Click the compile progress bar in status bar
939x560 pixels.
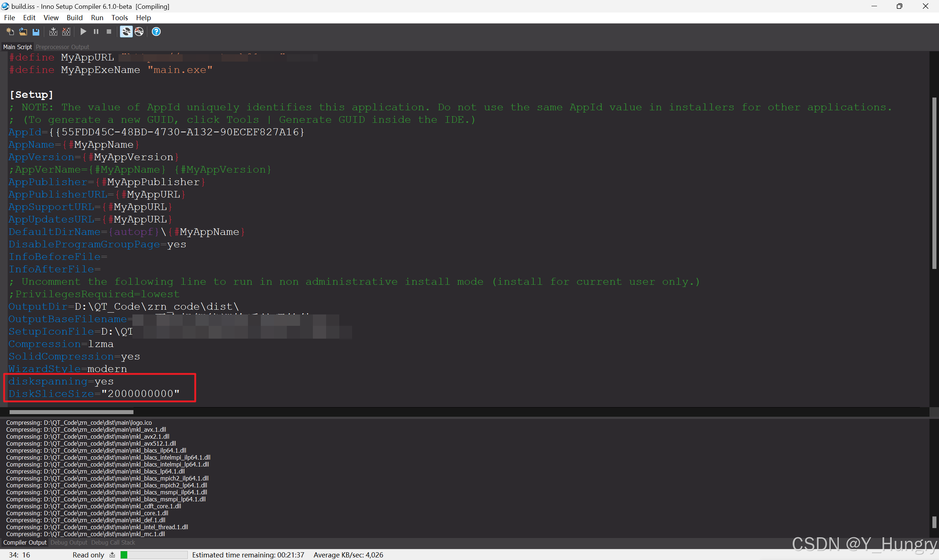point(154,555)
